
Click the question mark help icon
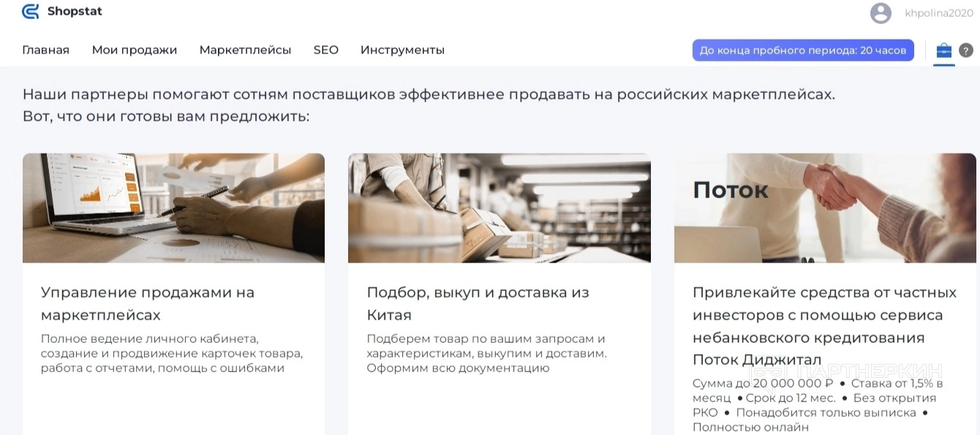coord(966,50)
